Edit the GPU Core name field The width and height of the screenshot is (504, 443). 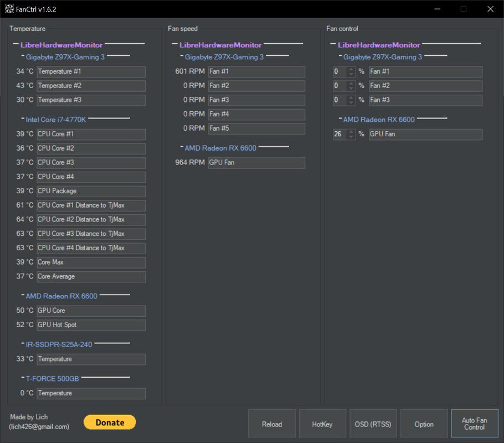[91, 311]
